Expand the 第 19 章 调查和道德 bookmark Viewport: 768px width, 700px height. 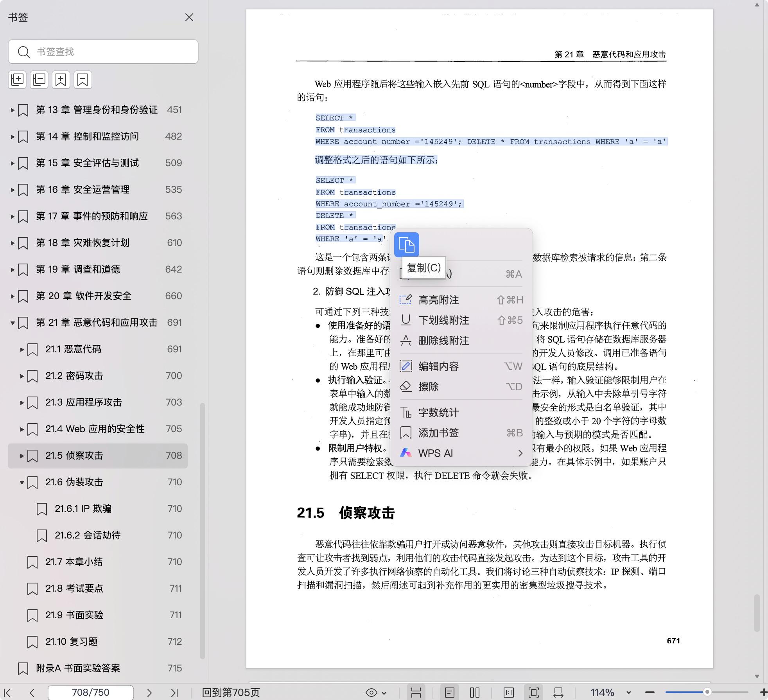tap(13, 270)
